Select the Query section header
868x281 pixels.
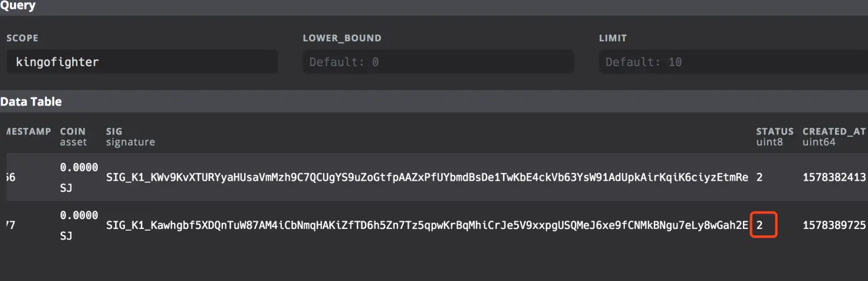pyautogui.click(x=18, y=6)
